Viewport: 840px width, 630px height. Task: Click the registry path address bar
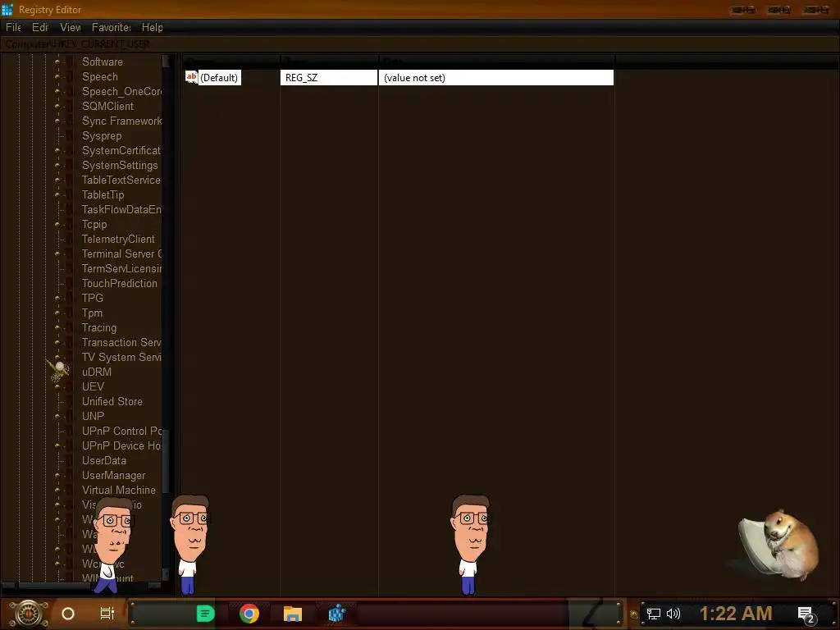tap(420, 44)
